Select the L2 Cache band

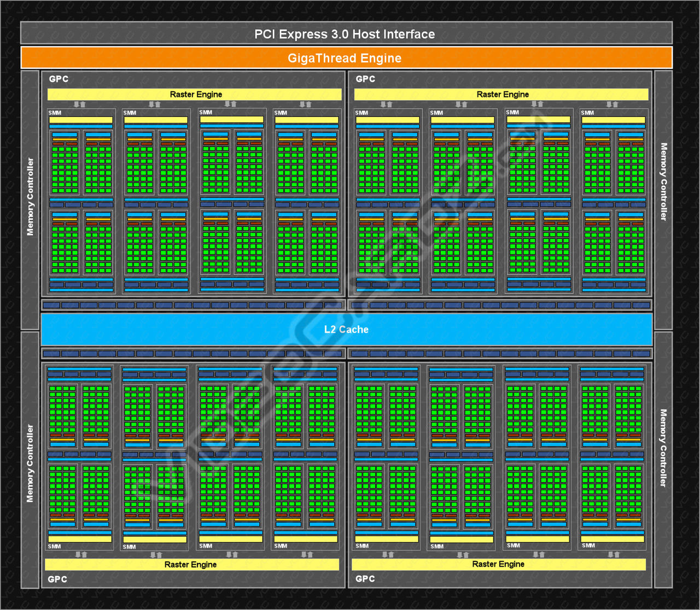point(345,329)
